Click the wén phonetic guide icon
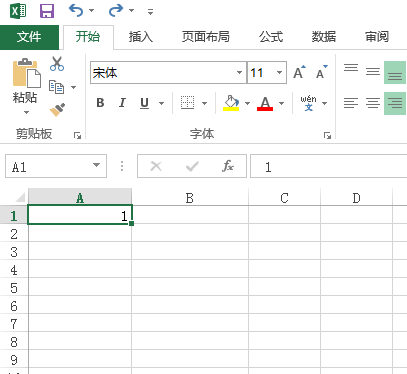 coord(308,103)
